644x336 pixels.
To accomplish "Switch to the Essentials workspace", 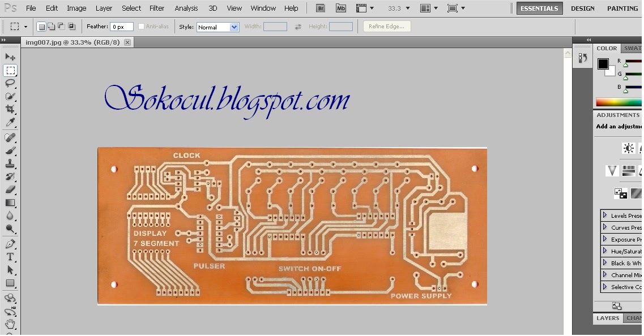I will (x=539, y=8).
